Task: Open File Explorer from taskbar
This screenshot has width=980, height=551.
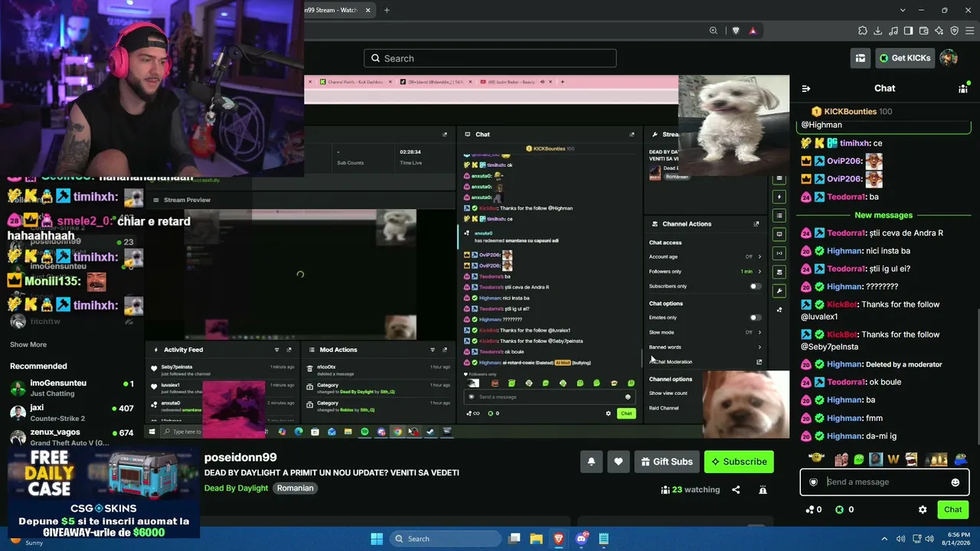Action: pyautogui.click(x=537, y=539)
